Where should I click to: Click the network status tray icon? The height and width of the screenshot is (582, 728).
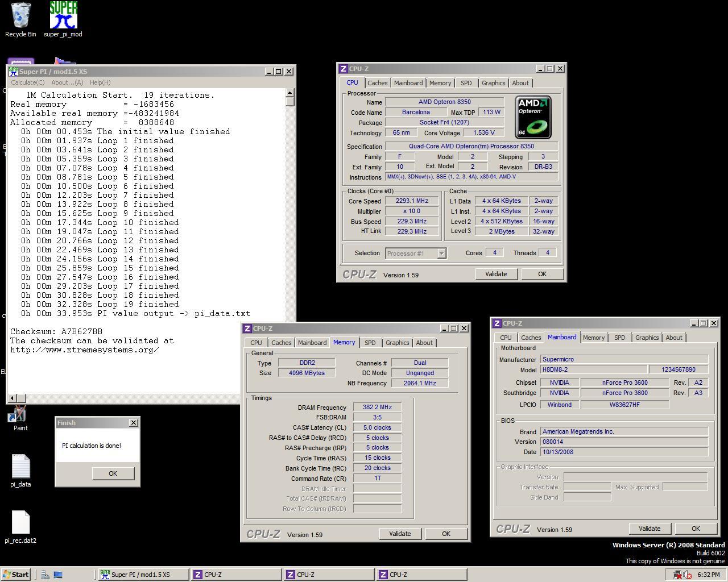coord(677,575)
